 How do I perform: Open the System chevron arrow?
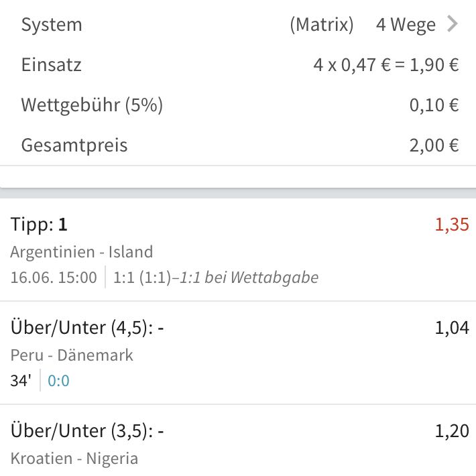click(x=452, y=24)
